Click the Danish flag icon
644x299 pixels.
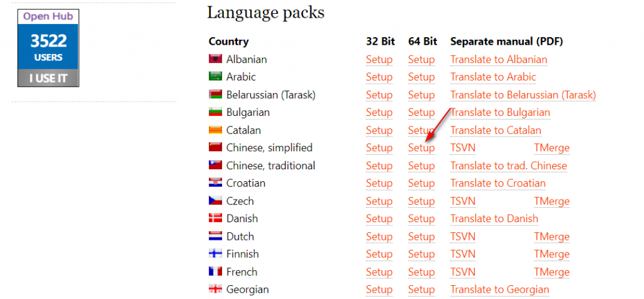[x=216, y=218]
